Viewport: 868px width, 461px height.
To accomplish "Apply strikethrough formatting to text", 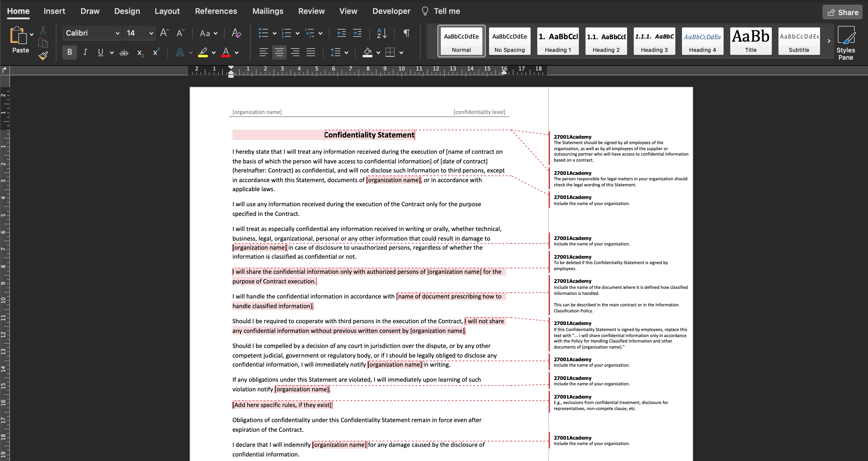I will coord(124,52).
